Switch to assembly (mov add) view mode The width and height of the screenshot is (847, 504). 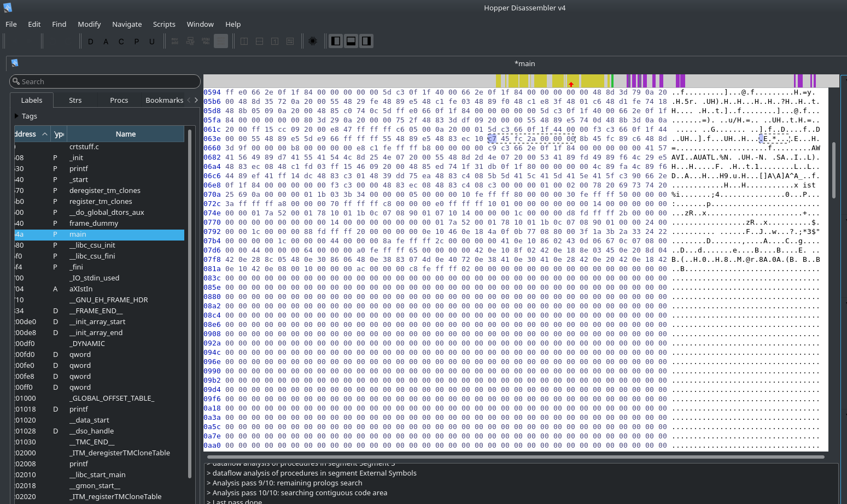(x=175, y=41)
